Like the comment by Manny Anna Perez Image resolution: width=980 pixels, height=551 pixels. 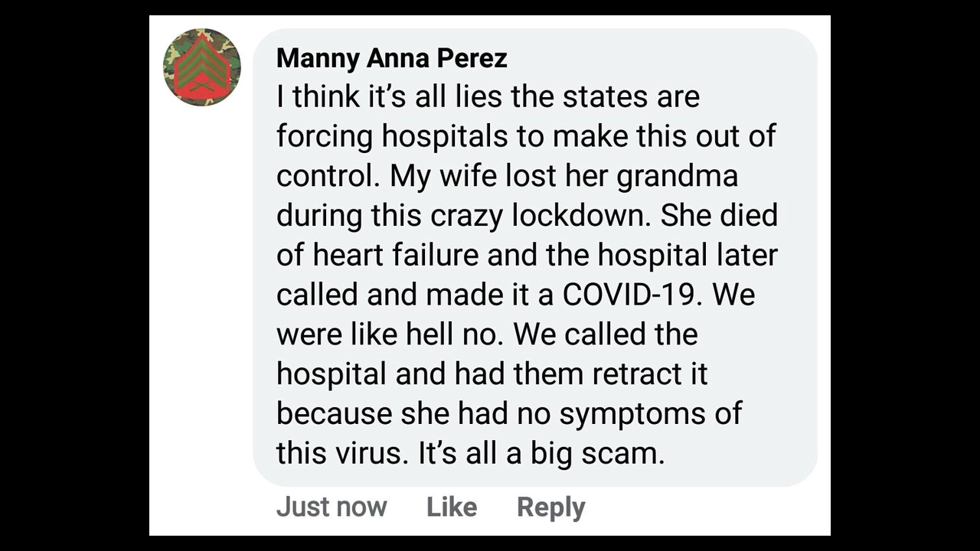(452, 507)
